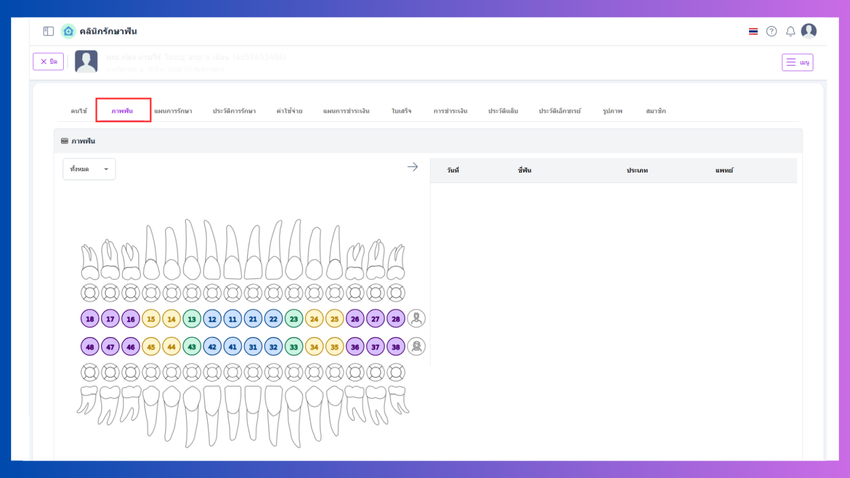Viewport: 850px width, 478px height.
Task: Switch to the คนไข้ tab
Action: coord(79,111)
